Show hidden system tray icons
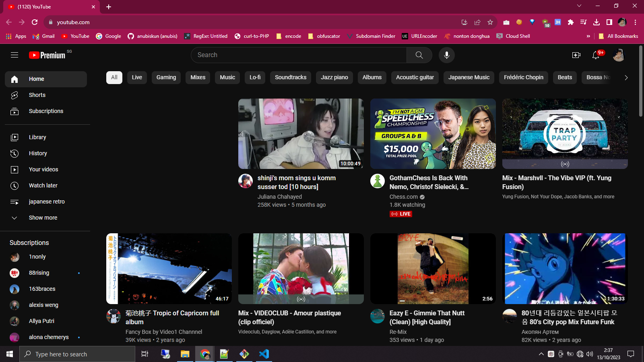Screen dimensions: 644x362 pyautogui.click(x=541, y=354)
